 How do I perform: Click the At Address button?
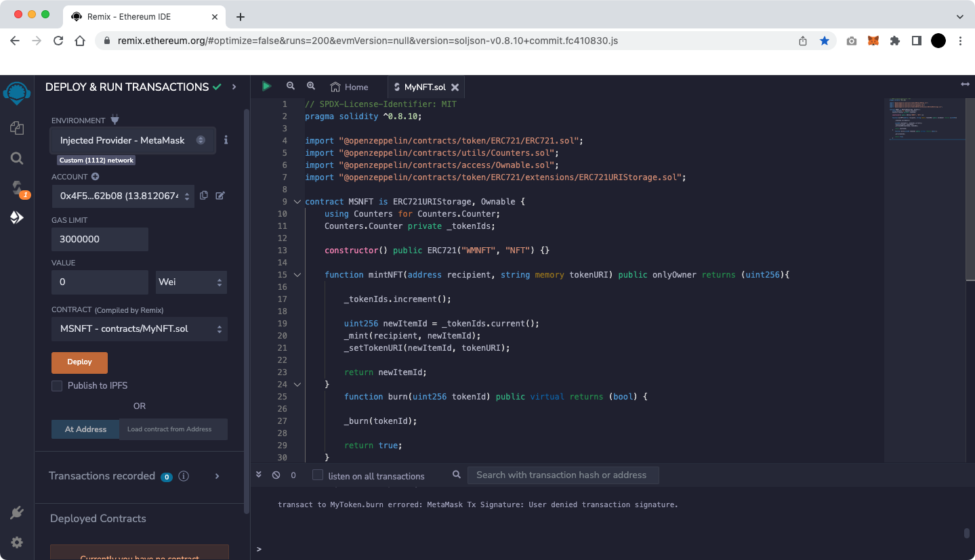click(x=85, y=429)
